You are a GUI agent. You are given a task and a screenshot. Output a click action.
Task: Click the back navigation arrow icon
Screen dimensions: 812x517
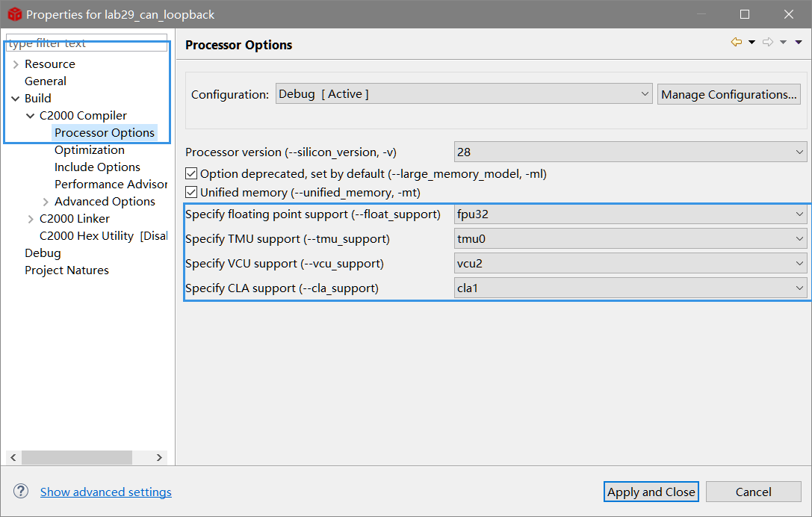coord(737,43)
